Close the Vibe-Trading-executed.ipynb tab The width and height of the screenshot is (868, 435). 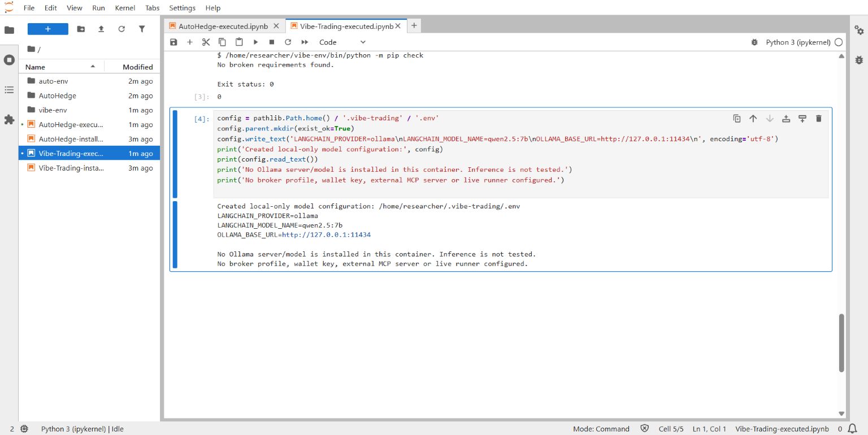[x=398, y=26]
